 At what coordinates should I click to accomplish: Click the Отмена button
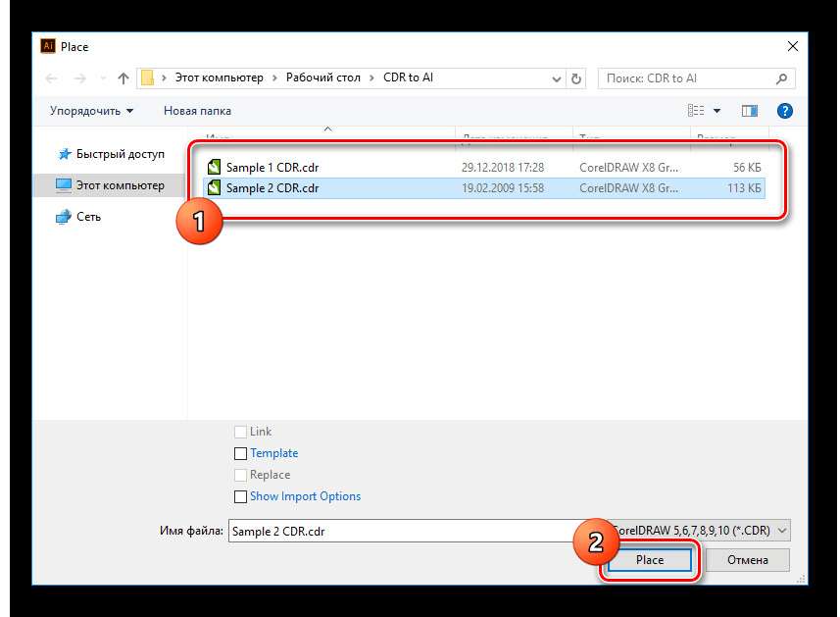pyautogui.click(x=747, y=560)
